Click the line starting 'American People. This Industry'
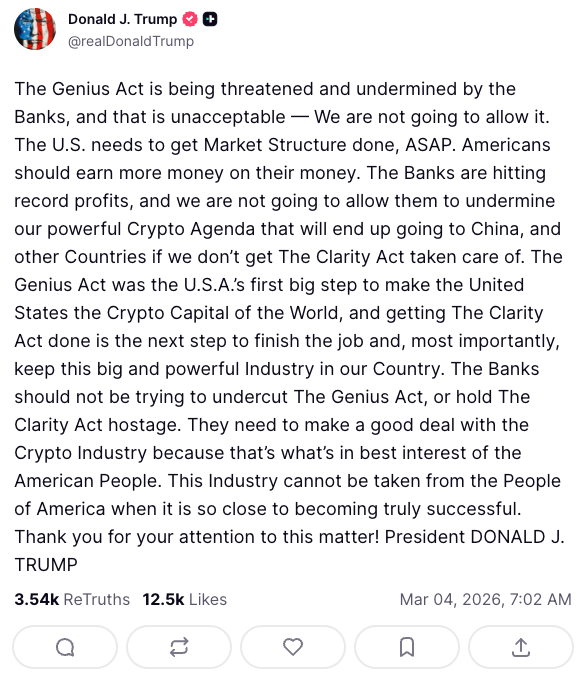The width and height of the screenshot is (583, 673). [288, 481]
